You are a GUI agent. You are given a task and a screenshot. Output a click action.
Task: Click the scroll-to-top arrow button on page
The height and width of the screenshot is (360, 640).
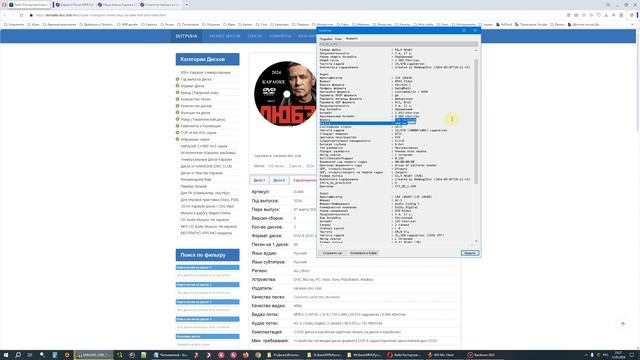(x=623, y=324)
